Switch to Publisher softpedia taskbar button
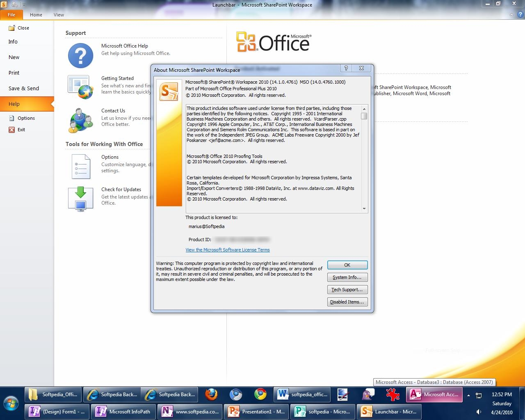Screen dimensions: 525x420 tap(323, 411)
